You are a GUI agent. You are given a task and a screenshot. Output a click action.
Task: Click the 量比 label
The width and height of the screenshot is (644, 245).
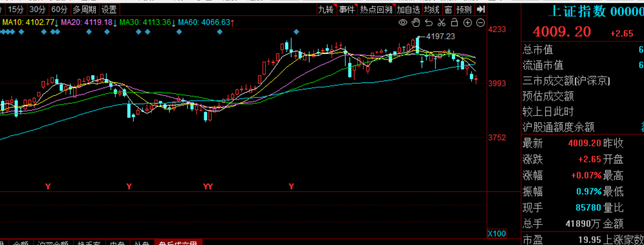click(614, 208)
